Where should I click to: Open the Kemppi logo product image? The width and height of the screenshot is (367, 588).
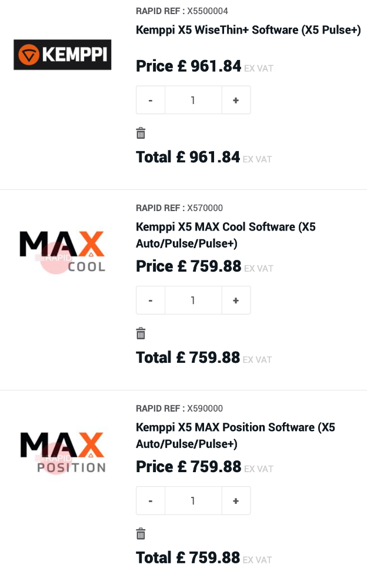point(62,55)
